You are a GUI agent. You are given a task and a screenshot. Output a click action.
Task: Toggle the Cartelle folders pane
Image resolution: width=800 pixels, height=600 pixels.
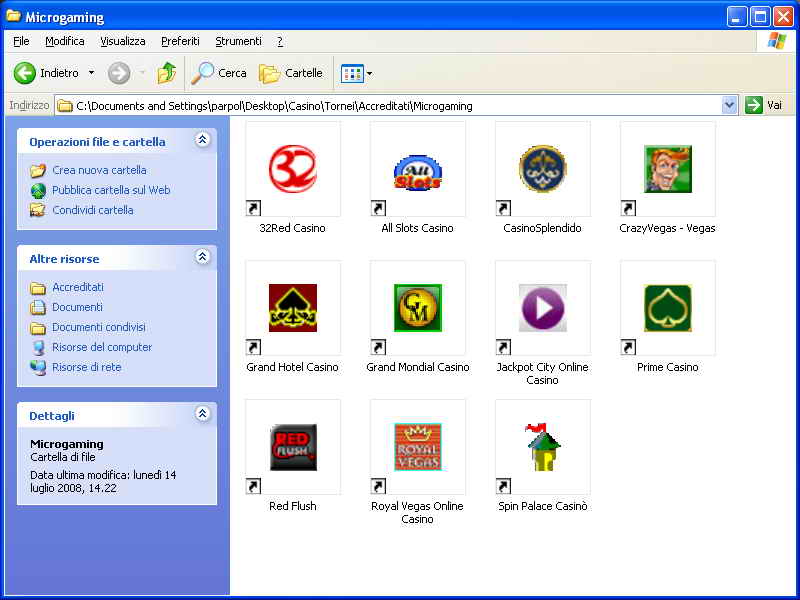coord(291,73)
